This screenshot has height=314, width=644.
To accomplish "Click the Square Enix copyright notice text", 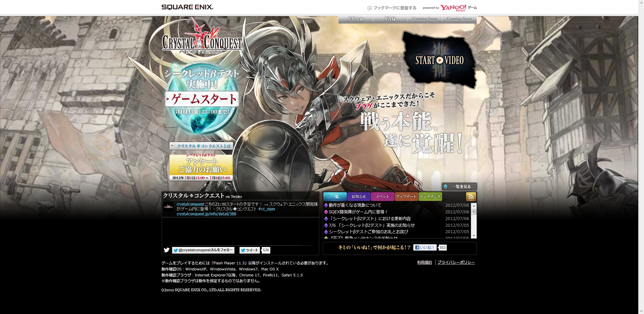I will click(211, 290).
